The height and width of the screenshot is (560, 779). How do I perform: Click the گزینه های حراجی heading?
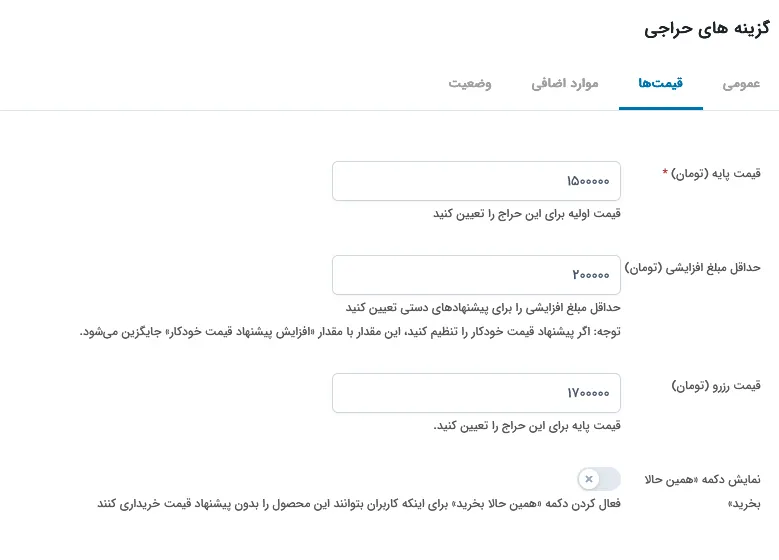coord(707,29)
